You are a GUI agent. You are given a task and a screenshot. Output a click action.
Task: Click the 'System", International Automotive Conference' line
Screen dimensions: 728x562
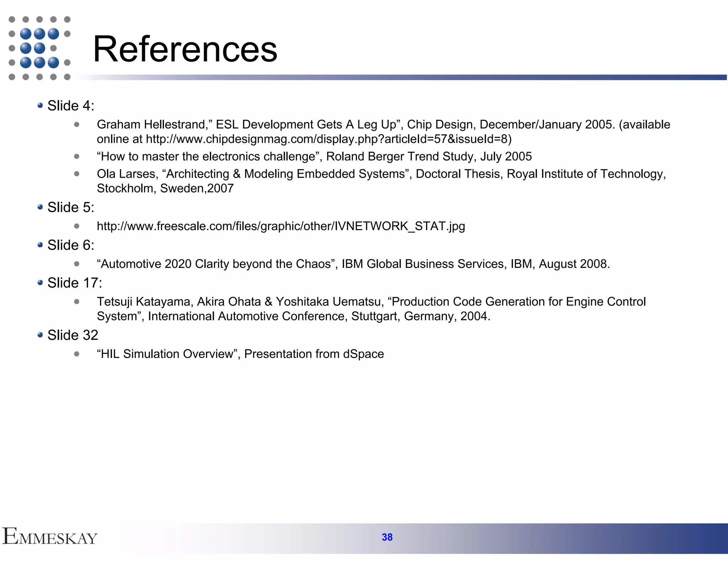click(x=294, y=316)
